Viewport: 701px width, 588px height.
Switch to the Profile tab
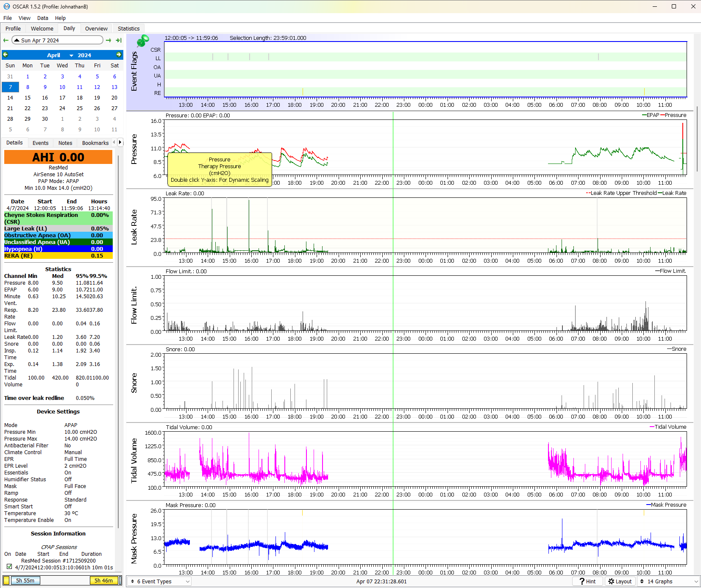[13, 28]
